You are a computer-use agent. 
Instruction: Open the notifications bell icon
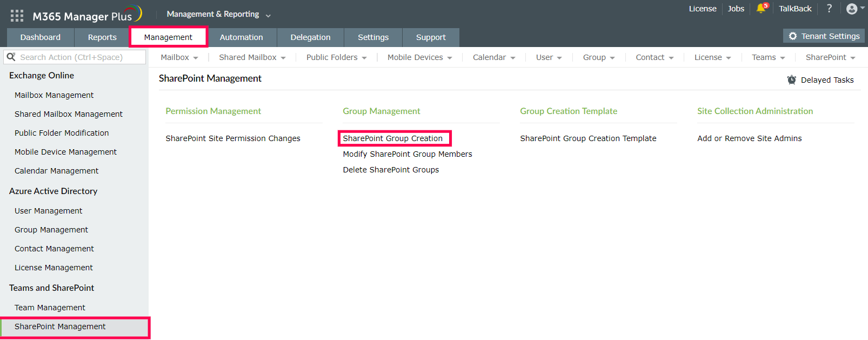[x=762, y=8]
